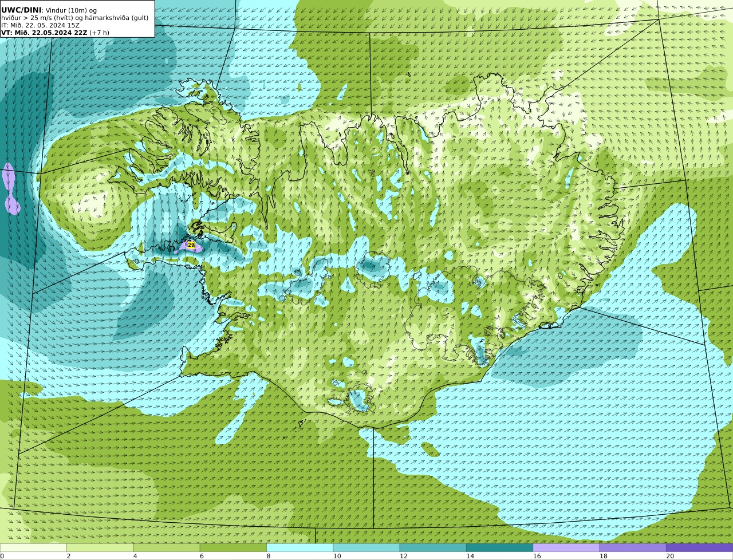This screenshot has height=560, width=733.
Task: Choose the 12–14 m/s teal legend swatch
Action: click(433, 547)
